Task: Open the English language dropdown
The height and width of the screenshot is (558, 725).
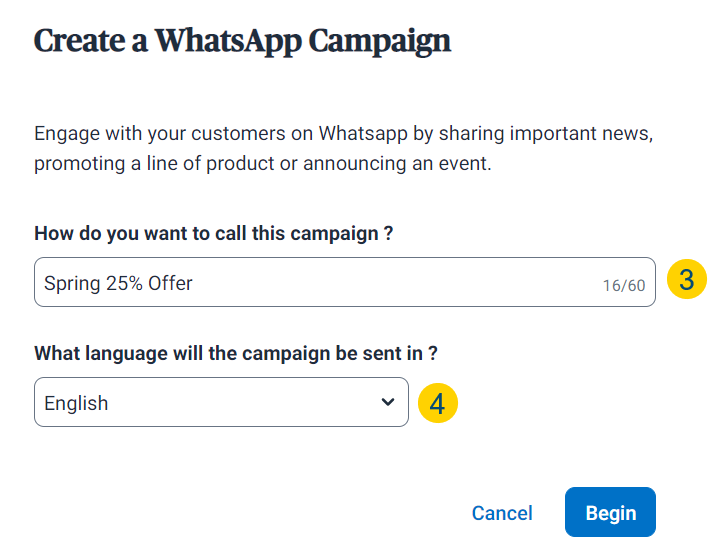Action: coord(221,402)
